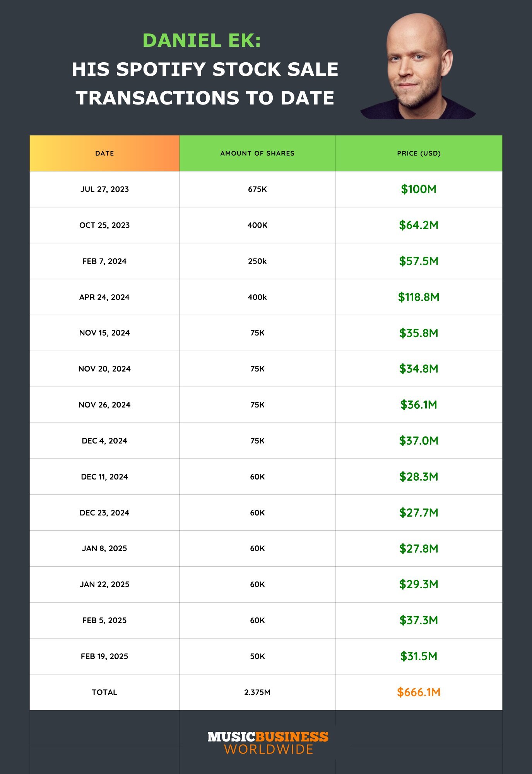The image size is (532, 774).
Task: Click the 2.375M total shares cell
Action: [x=257, y=692]
